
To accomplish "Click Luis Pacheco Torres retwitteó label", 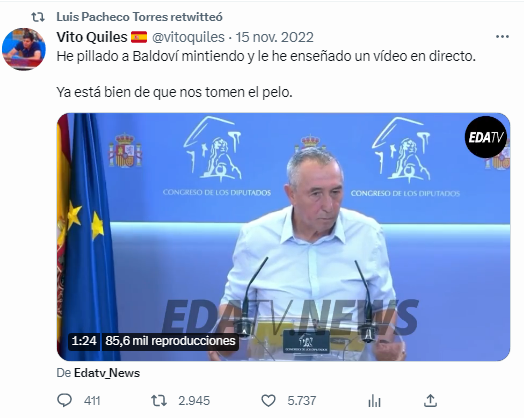I will [139, 17].
